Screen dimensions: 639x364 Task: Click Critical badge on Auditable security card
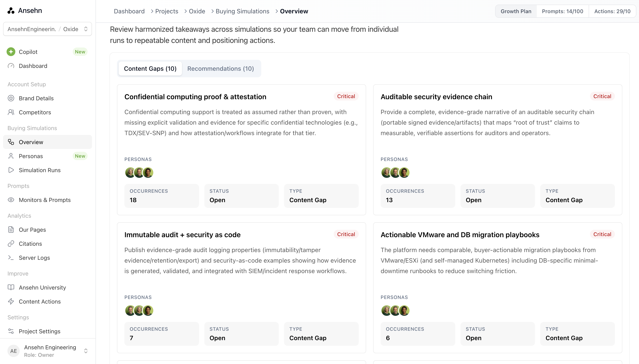pos(602,96)
